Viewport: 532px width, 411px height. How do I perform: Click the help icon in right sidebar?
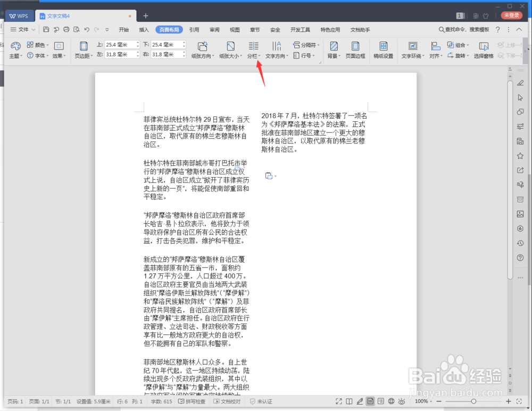(520, 258)
